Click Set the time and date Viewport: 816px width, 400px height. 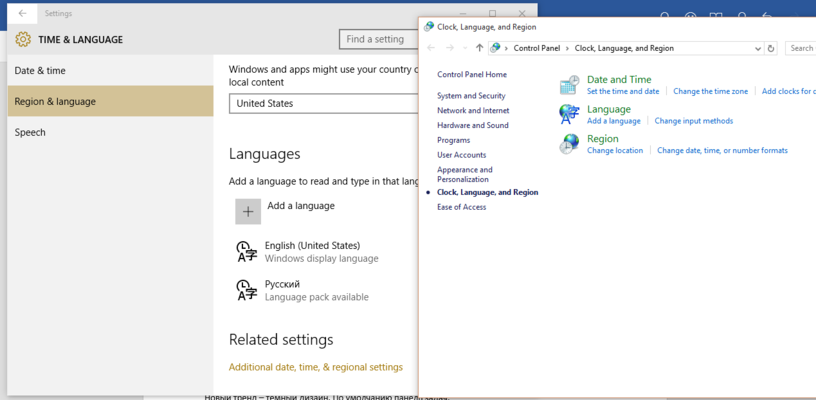coord(623,91)
